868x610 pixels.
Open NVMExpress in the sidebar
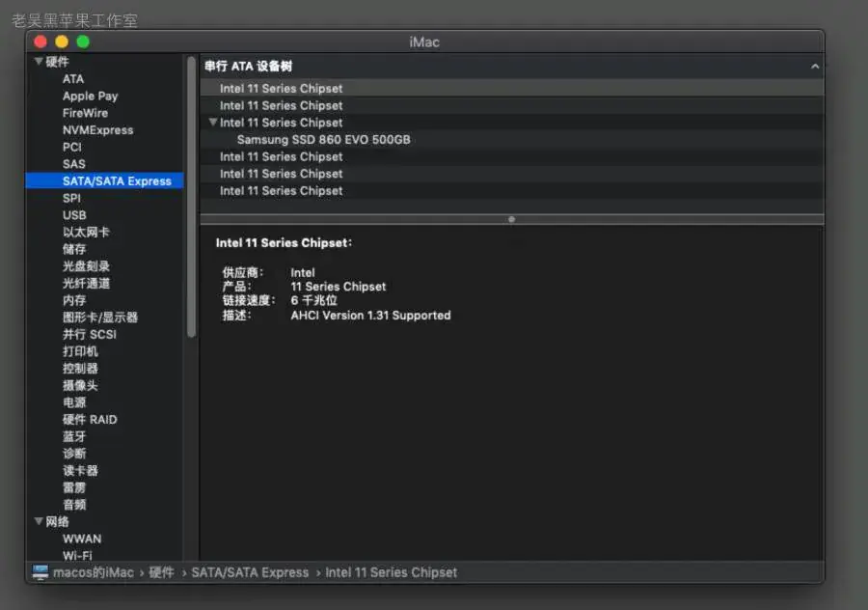click(x=98, y=130)
